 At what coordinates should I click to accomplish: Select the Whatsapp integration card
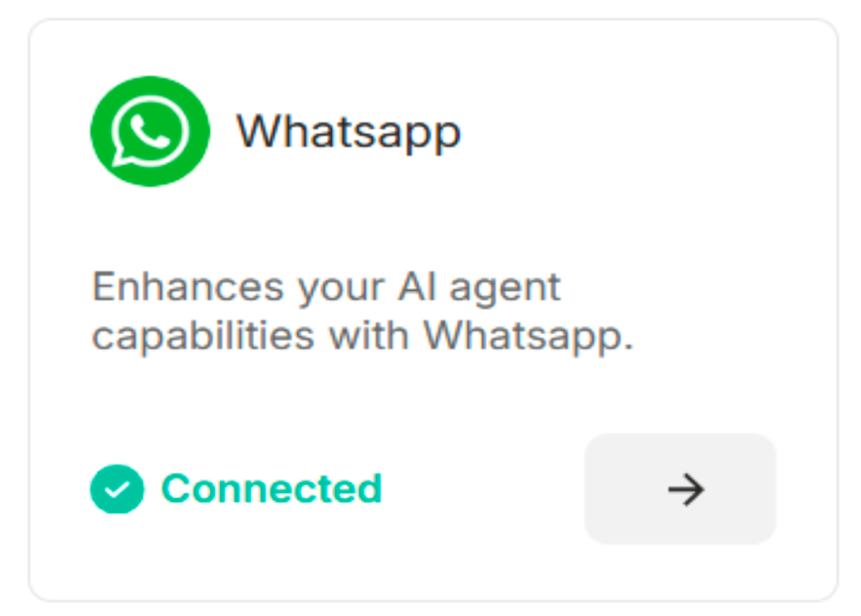[433, 310]
